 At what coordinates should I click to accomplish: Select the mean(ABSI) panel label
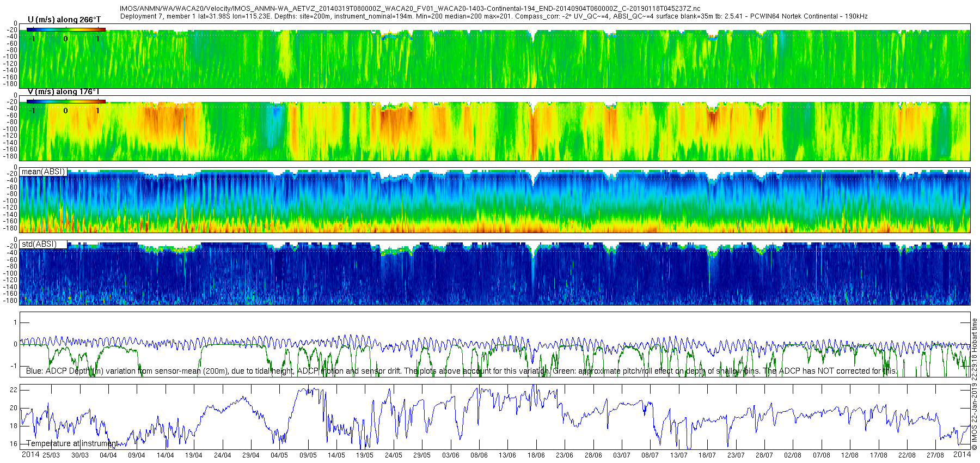pos(44,172)
